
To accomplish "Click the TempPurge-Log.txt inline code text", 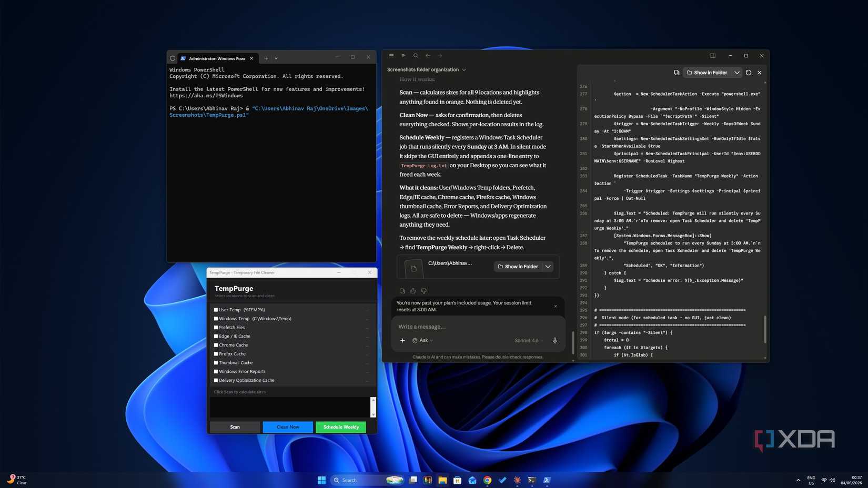I will point(423,166).
